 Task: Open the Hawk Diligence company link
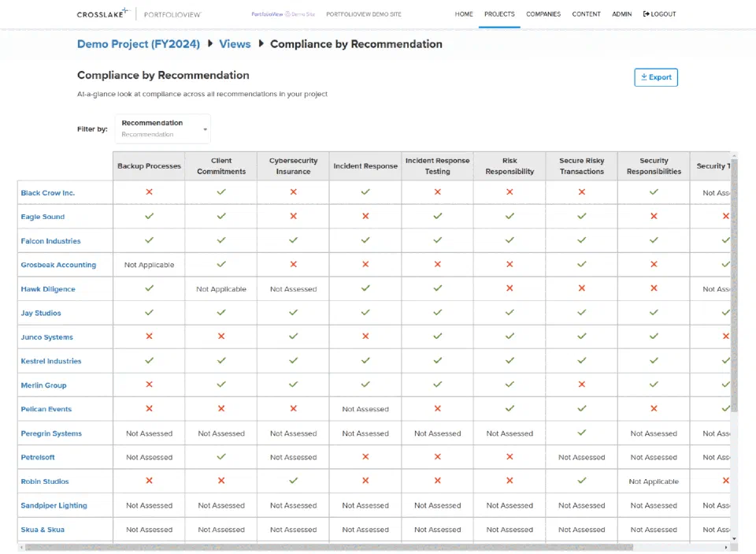[x=48, y=289]
